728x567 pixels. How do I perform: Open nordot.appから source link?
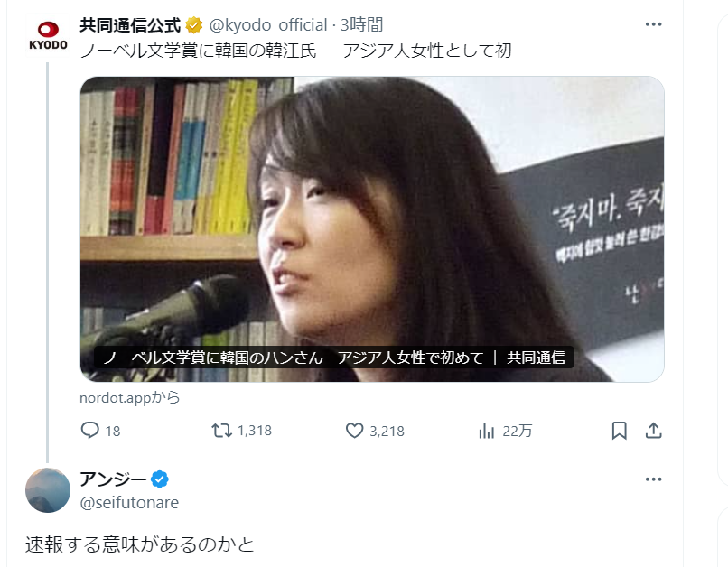click(x=129, y=397)
